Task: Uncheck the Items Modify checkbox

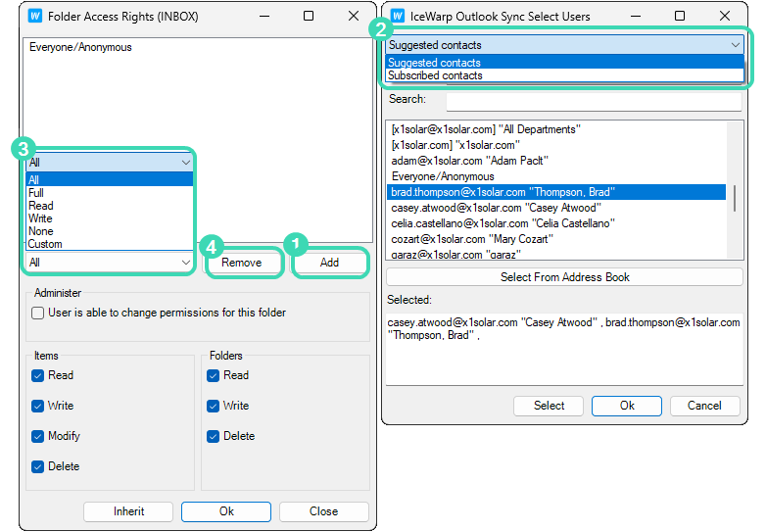Action: click(x=37, y=436)
